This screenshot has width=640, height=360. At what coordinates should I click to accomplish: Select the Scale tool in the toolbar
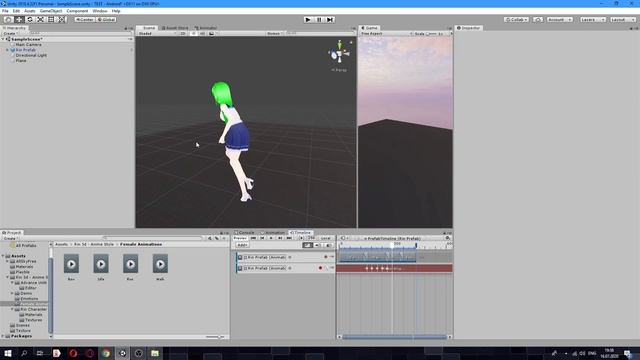tap(40, 20)
